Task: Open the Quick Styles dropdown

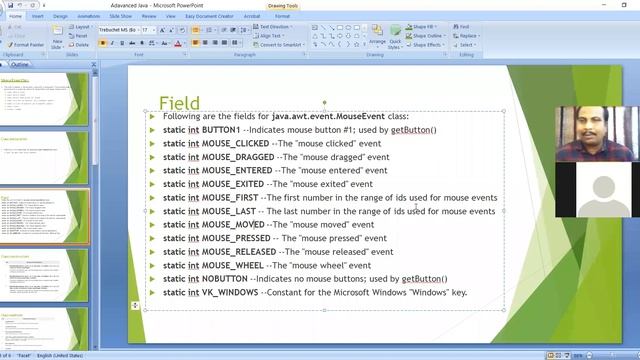Action: tap(395, 37)
